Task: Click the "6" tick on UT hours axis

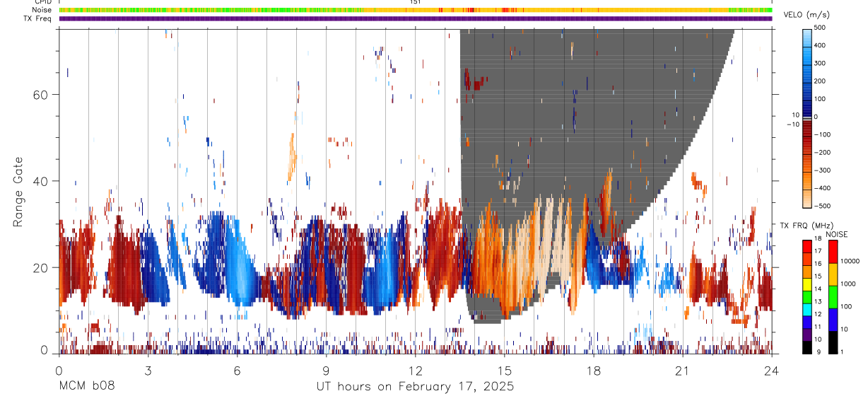Action: pyautogui.click(x=237, y=370)
